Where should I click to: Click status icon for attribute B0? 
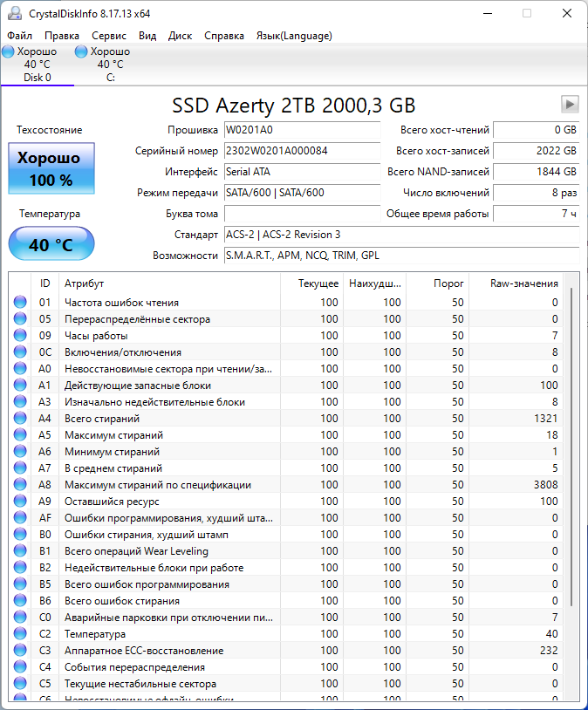coord(20,535)
